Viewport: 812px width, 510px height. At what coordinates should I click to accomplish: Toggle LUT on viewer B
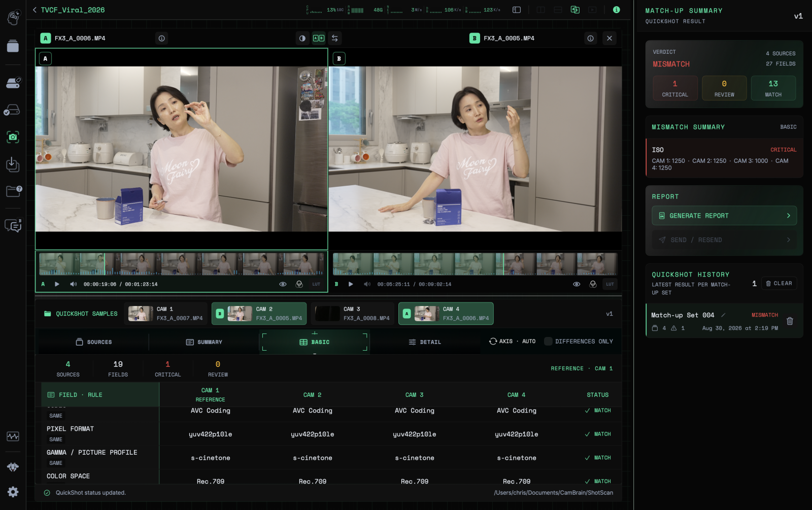click(610, 284)
